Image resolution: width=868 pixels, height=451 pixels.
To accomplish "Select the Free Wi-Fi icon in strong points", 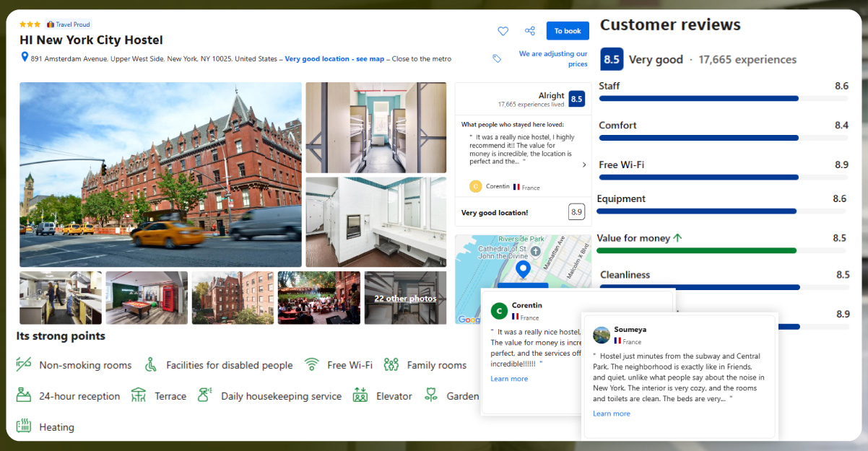I will coord(311,364).
